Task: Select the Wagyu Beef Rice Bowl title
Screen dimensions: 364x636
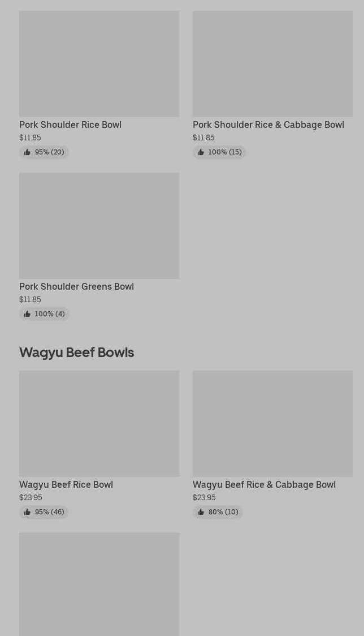Action: point(66,484)
